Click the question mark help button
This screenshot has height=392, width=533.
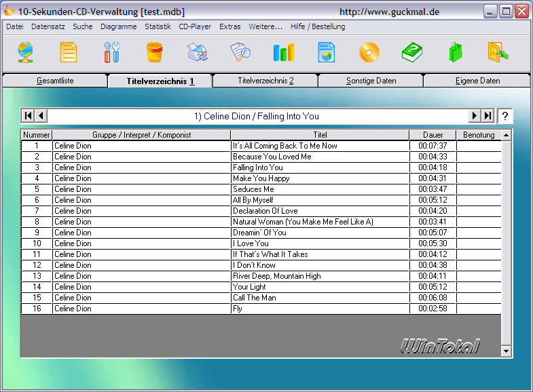coord(504,116)
